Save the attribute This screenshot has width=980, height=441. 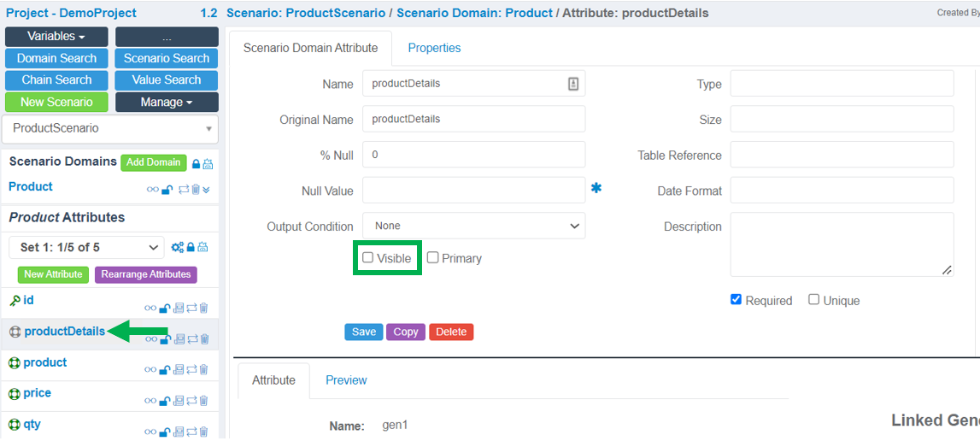[364, 332]
